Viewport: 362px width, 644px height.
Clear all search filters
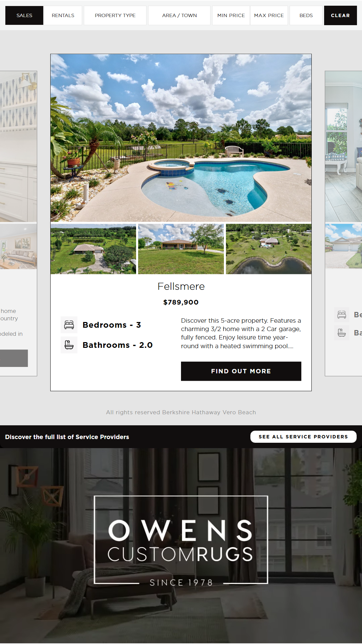(340, 15)
